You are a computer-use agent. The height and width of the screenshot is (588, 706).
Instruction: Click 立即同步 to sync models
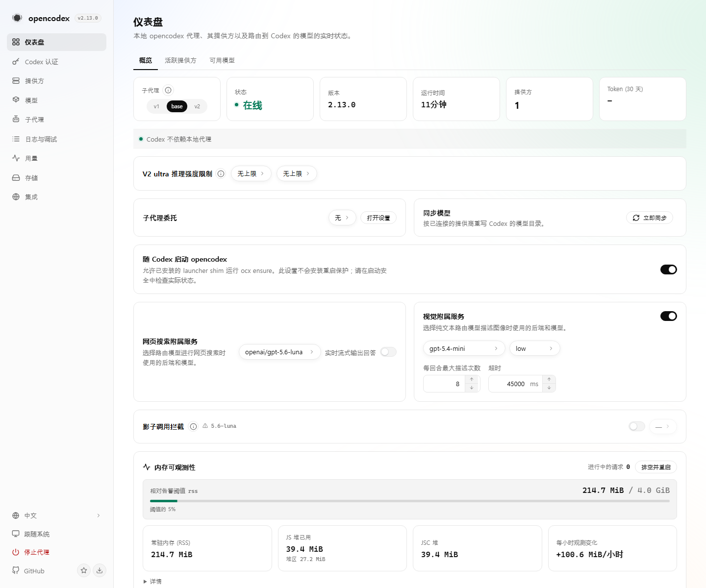point(650,218)
